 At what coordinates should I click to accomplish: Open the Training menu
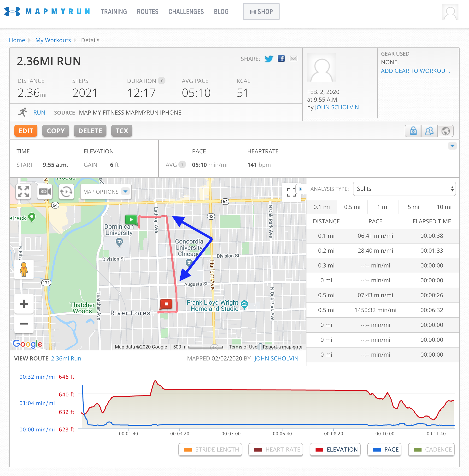(x=114, y=12)
